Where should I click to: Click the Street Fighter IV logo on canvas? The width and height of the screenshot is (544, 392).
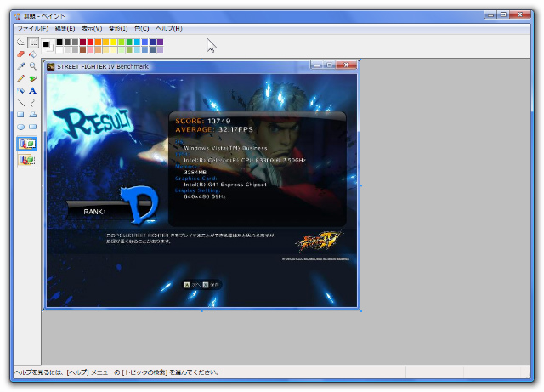click(x=319, y=241)
